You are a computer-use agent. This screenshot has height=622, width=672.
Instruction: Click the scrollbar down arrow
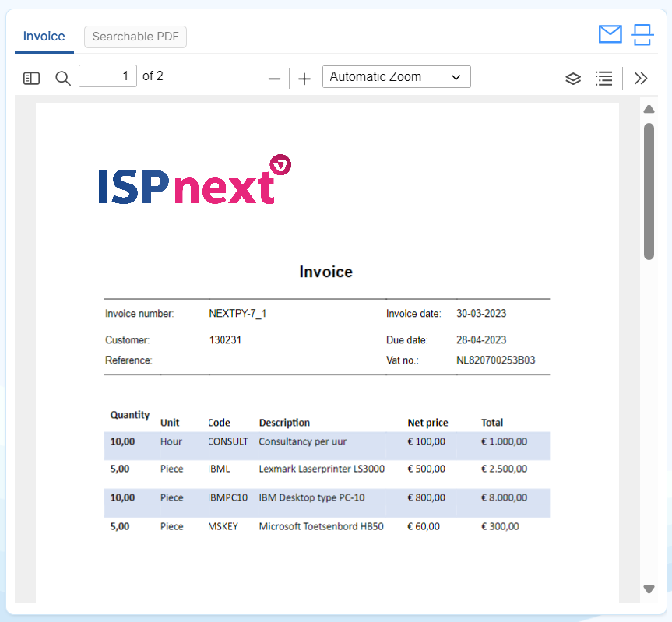click(x=649, y=589)
